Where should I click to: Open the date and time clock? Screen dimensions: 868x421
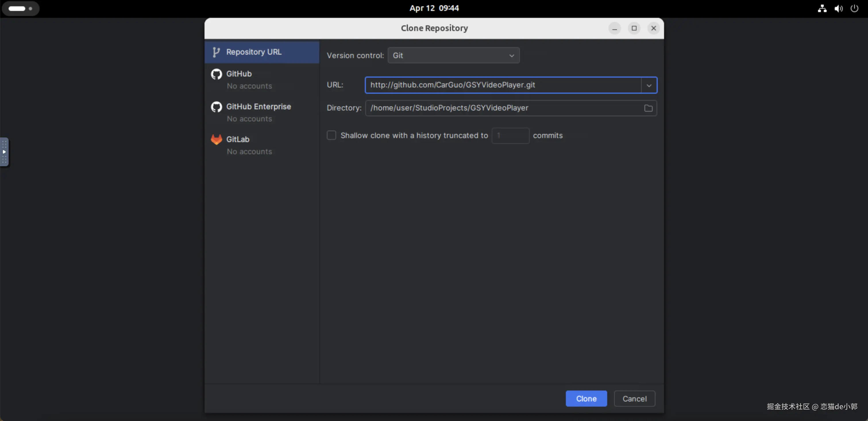(x=434, y=8)
